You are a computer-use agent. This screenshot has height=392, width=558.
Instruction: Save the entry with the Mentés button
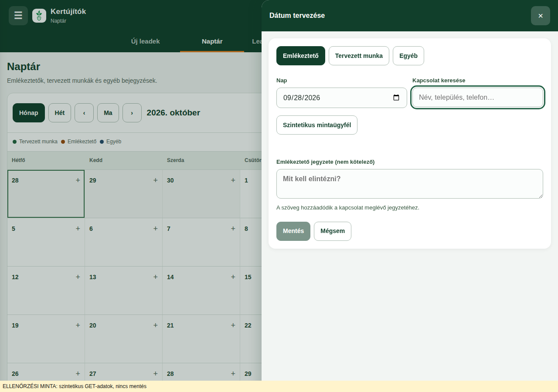293,231
